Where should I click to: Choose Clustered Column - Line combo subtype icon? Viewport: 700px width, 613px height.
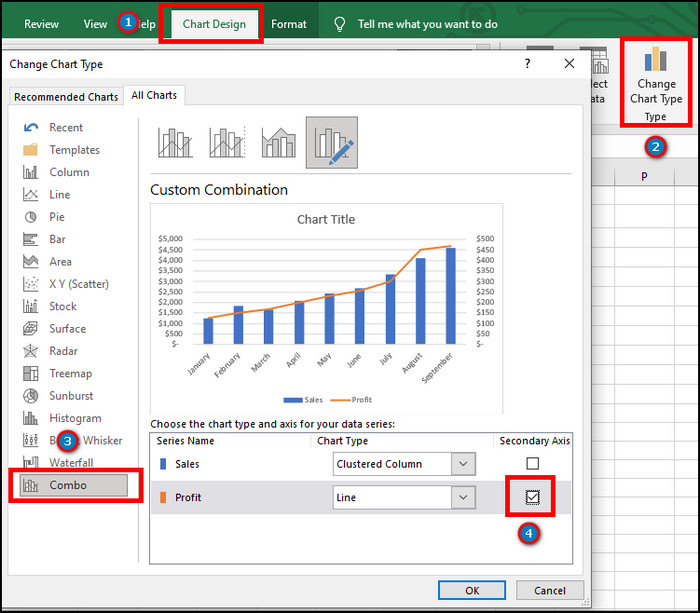175,143
